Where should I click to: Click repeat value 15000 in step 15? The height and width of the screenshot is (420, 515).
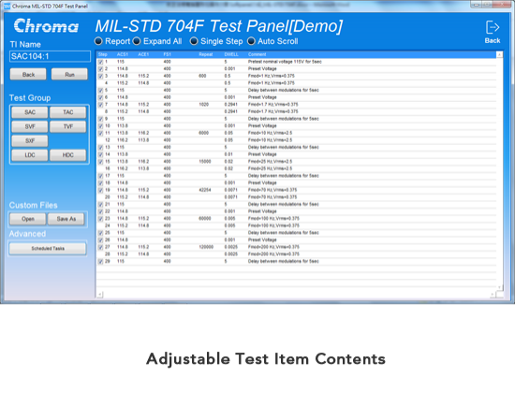205,162
